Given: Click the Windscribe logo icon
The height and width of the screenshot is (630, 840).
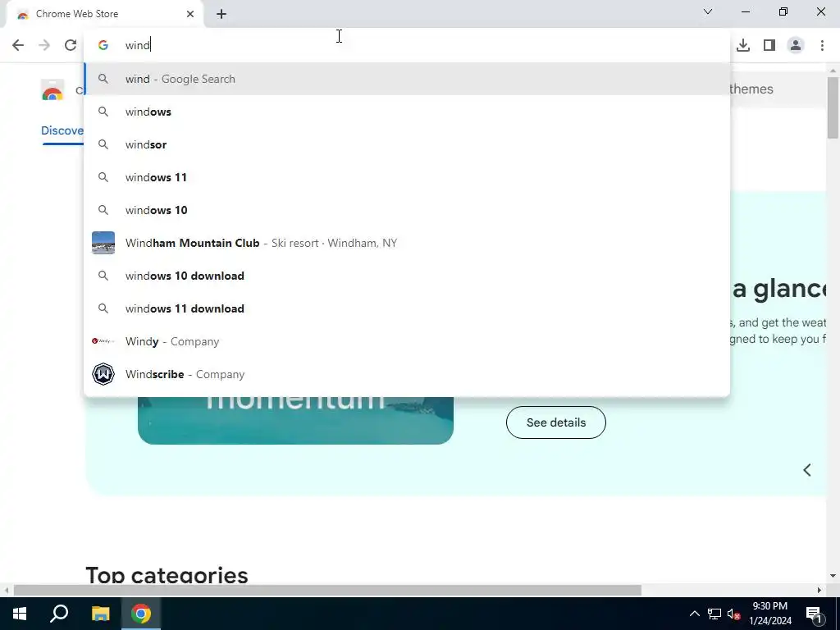Looking at the screenshot, I should pos(103,374).
